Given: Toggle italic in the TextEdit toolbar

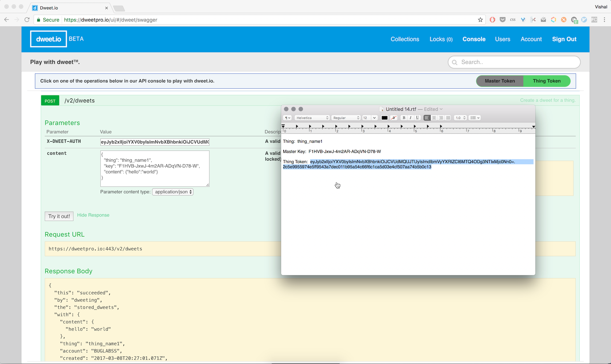Looking at the screenshot, I should click(x=411, y=118).
